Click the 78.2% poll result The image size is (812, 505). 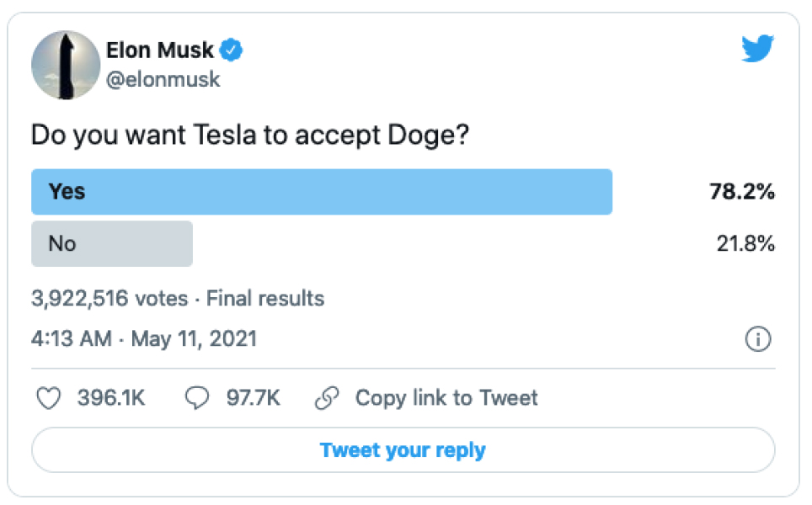coord(741,192)
